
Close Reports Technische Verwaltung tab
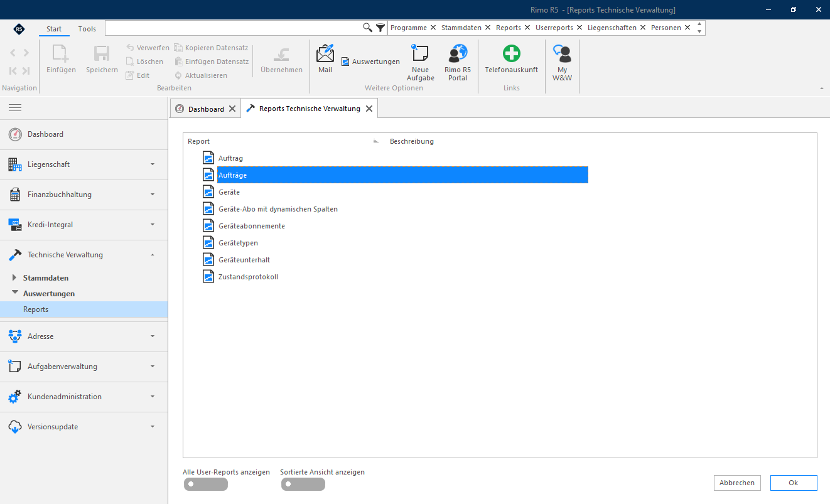(369, 109)
